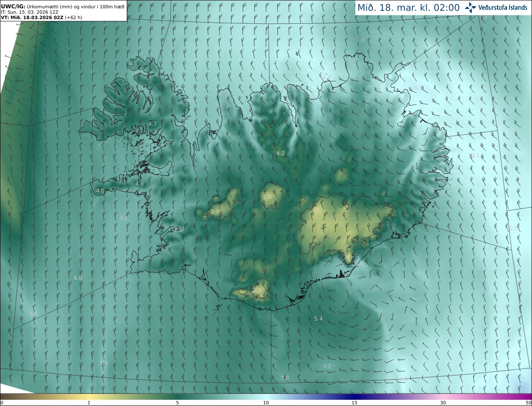The image size is (532, 406).
Task: Click the 7.9 value on the map
Action: (x=103, y=363)
